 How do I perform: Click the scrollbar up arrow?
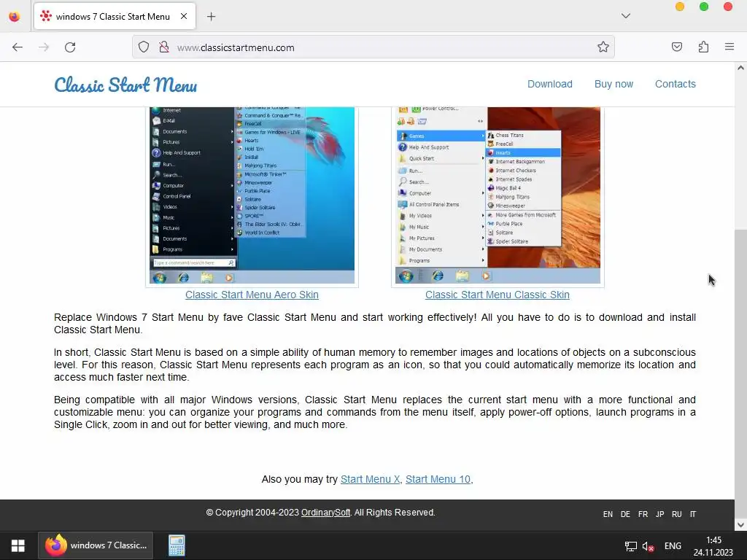(741, 68)
